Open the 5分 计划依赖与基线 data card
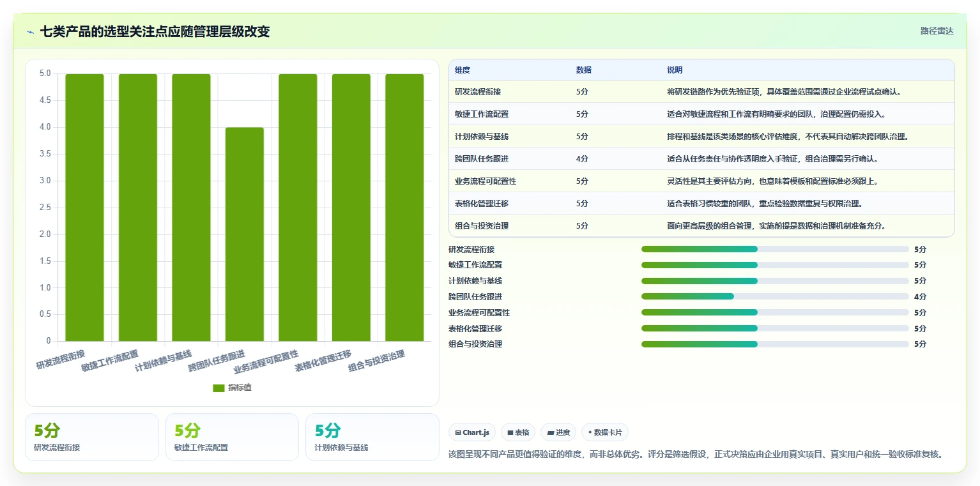The height and width of the screenshot is (486, 980). (372, 437)
